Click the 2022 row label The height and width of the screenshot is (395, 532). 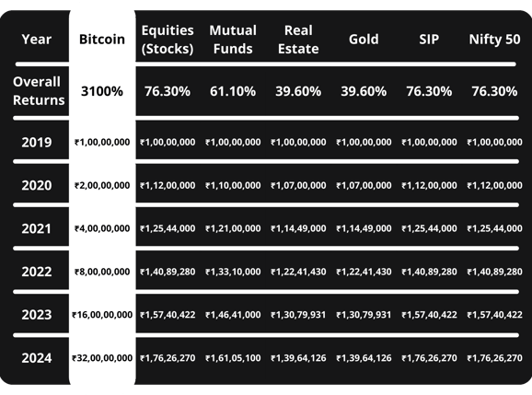(x=37, y=272)
